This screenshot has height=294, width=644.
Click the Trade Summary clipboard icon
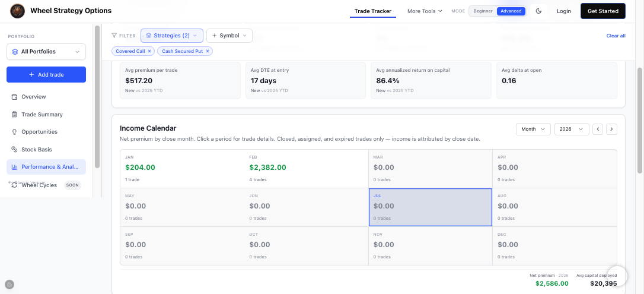pos(14,114)
